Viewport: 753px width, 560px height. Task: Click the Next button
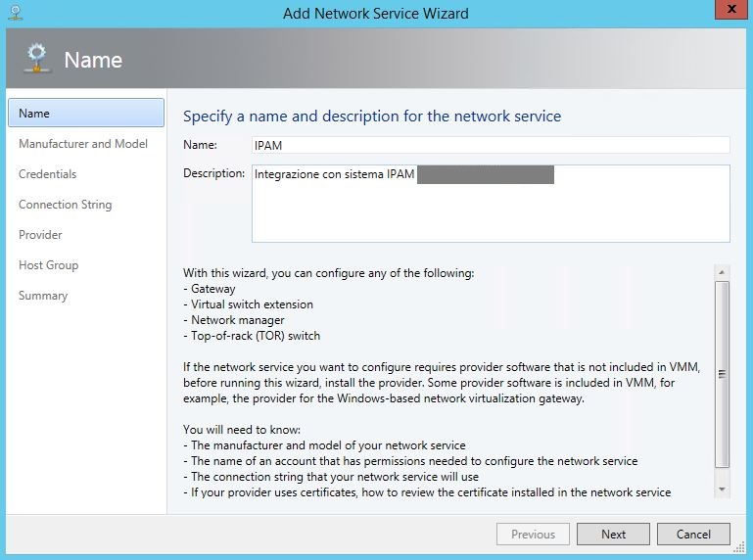pos(613,535)
